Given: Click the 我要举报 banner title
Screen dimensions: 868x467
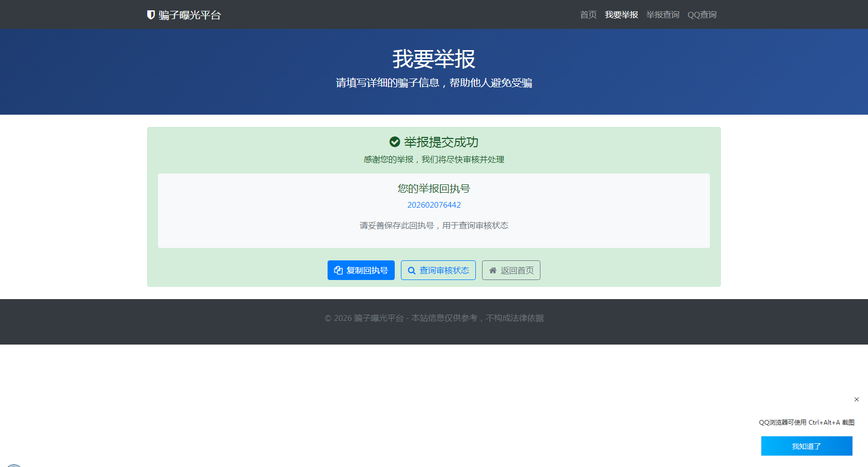Looking at the screenshot, I should coord(434,59).
